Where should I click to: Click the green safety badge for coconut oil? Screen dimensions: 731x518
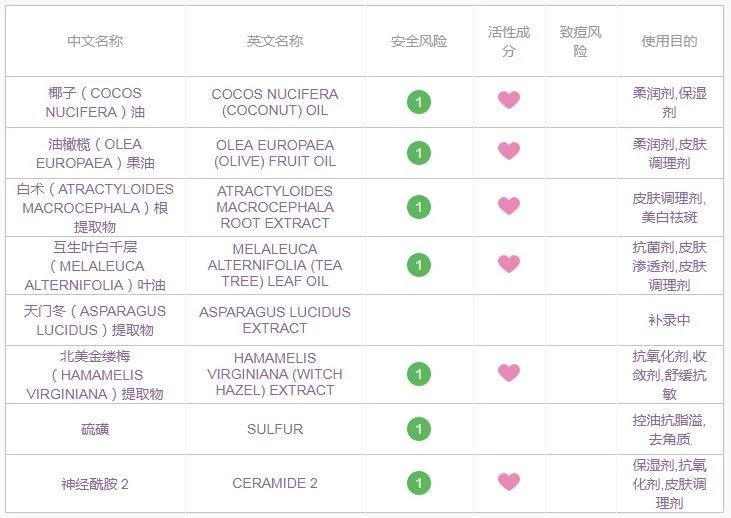[x=419, y=101]
